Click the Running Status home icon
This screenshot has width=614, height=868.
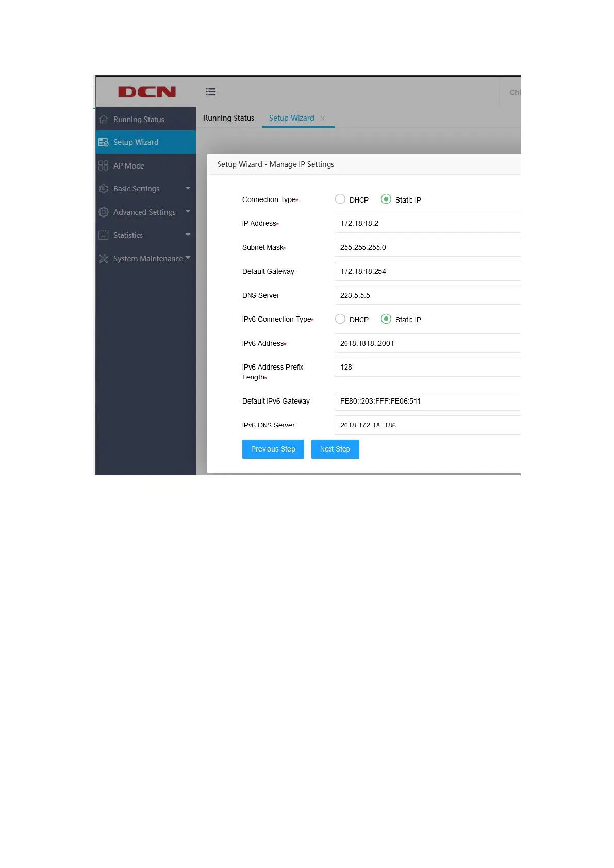[x=104, y=119]
